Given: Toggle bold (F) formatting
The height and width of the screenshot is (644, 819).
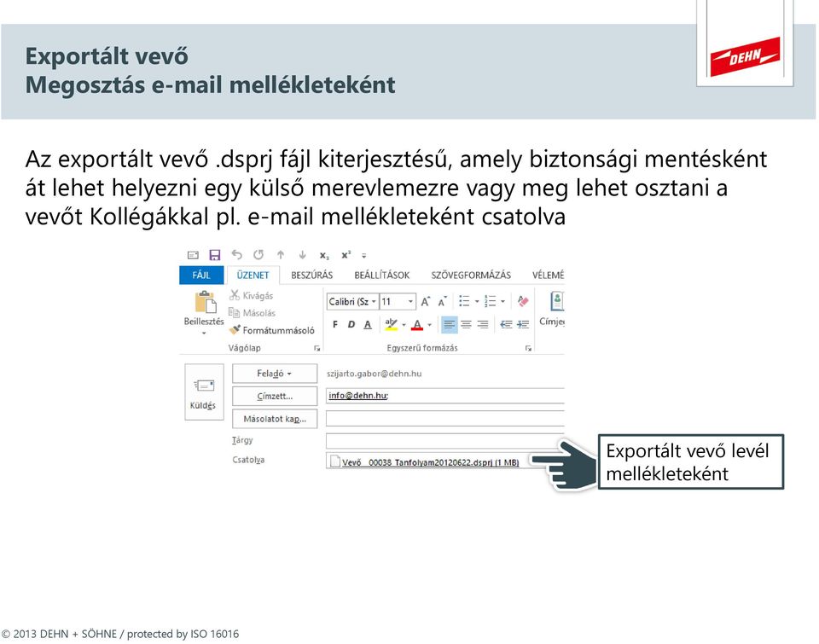Looking at the screenshot, I should tap(335, 324).
